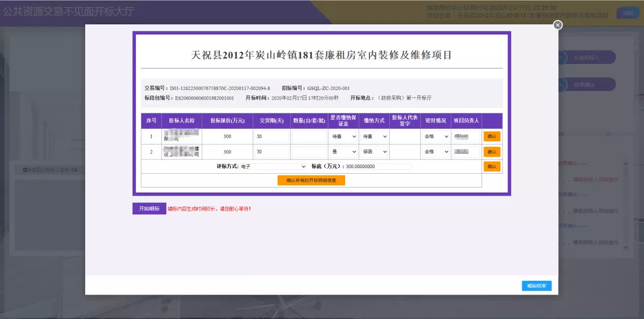
Task: Click 数量 input field in row 2
Action: (x=310, y=152)
